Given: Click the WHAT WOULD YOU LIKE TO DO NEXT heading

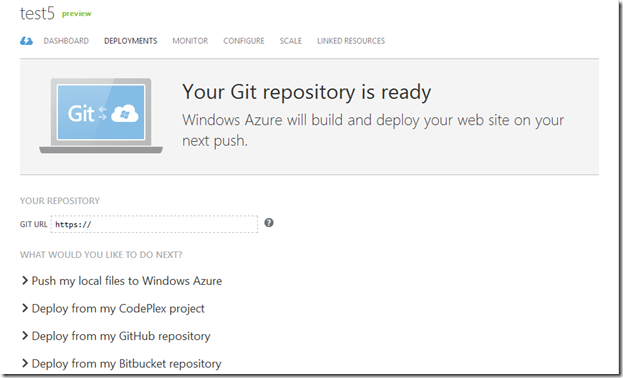Looking at the screenshot, I should coord(101,255).
